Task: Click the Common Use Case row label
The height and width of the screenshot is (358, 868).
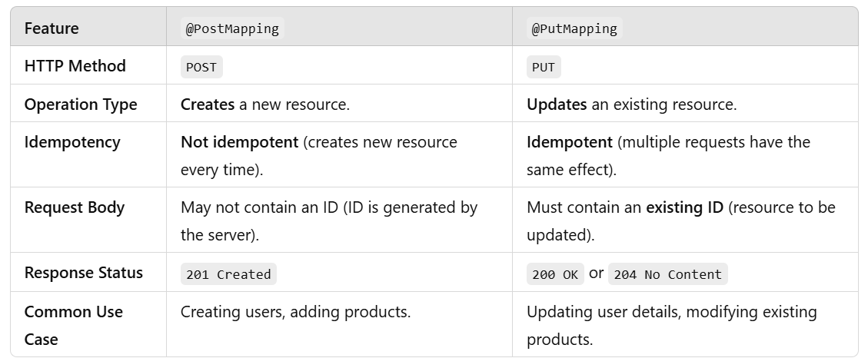Action: pos(74,325)
